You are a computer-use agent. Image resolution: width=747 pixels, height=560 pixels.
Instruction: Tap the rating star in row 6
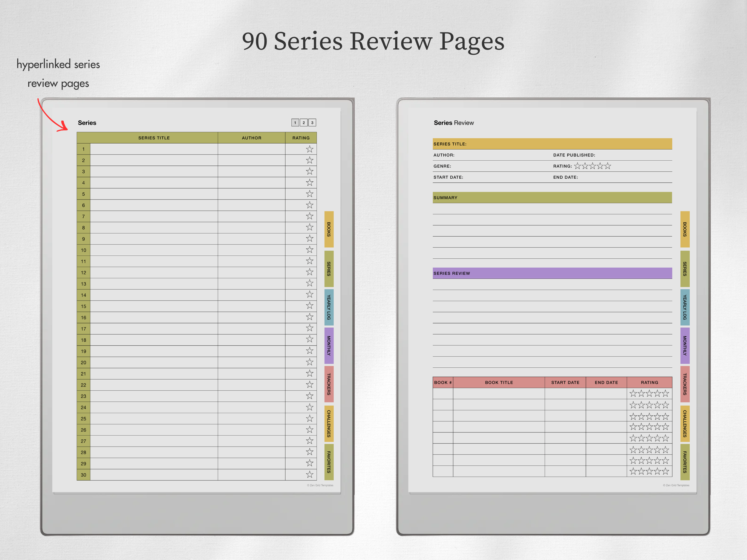[x=310, y=205]
